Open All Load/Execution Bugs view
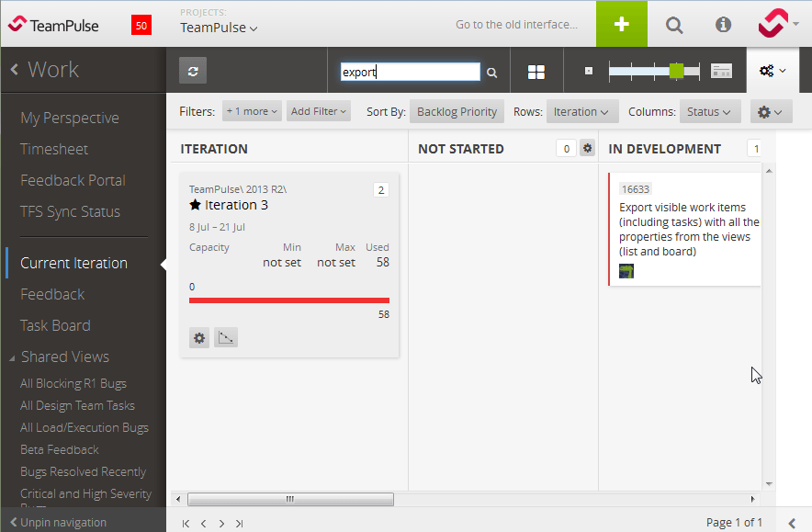The image size is (812, 532). point(84,428)
